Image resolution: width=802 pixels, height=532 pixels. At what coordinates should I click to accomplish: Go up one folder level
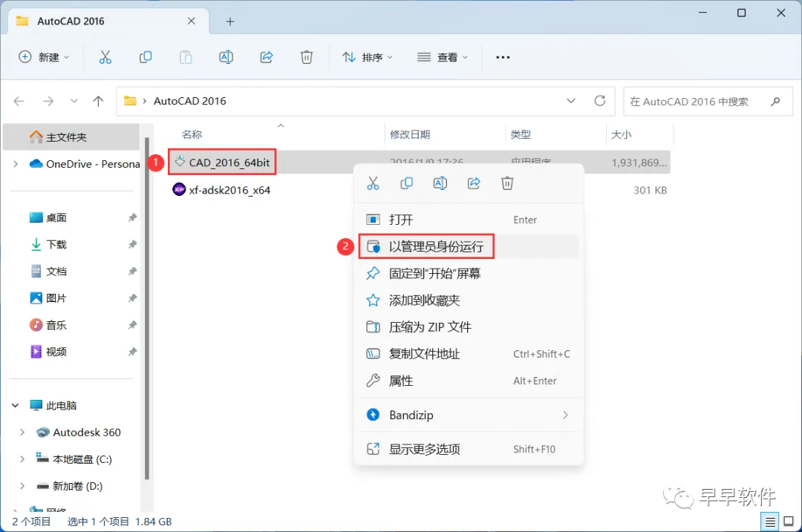(x=98, y=101)
